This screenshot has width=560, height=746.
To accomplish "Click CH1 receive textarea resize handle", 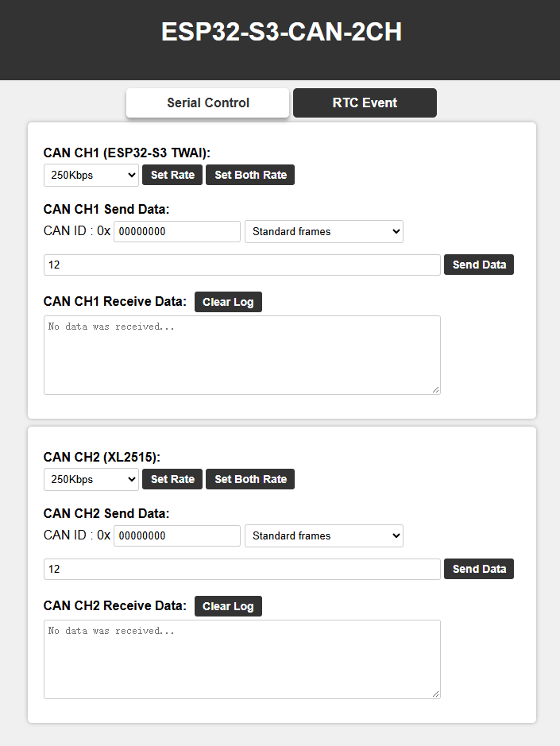I will tap(436, 389).
